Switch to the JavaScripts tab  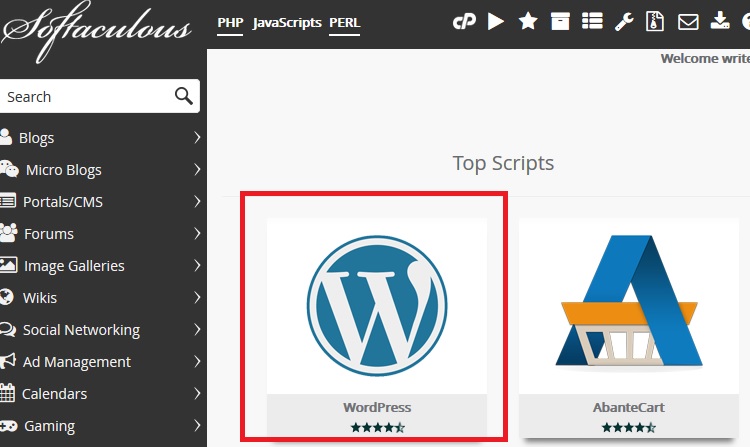coord(287,23)
